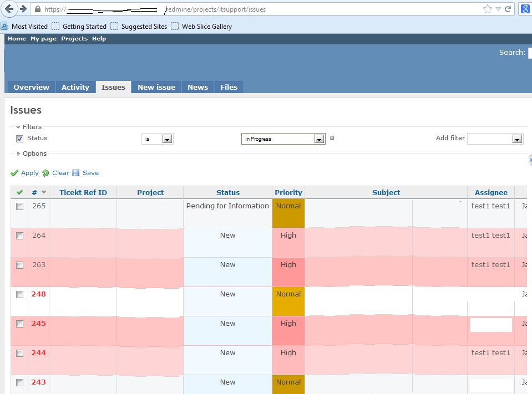This screenshot has height=394, width=532.
Task: Click the Save floppy disk icon
Action: 76,173
